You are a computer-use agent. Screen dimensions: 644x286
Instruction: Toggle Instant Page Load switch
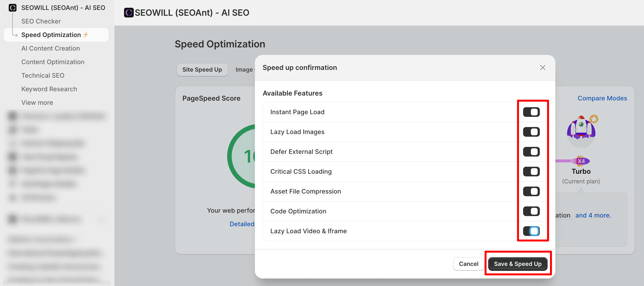point(531,112)
